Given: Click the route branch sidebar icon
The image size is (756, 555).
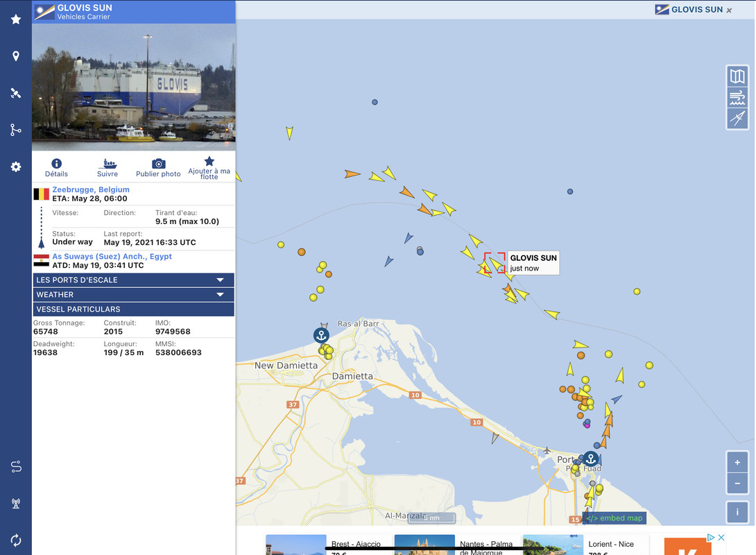Looking at the screenshot, I should click(16, 130).
